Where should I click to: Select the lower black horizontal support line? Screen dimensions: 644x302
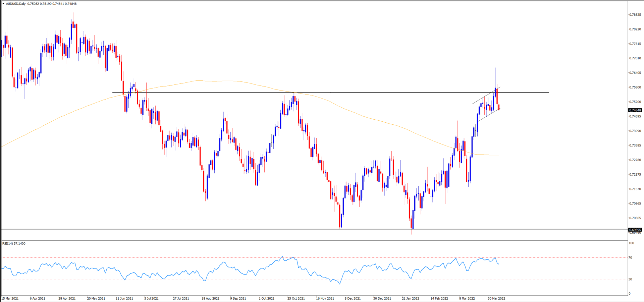[201, 229]
